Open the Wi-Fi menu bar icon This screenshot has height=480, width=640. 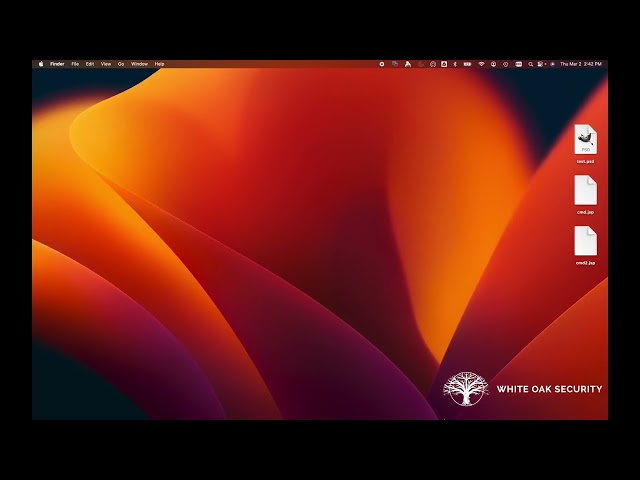click(481, 64)
